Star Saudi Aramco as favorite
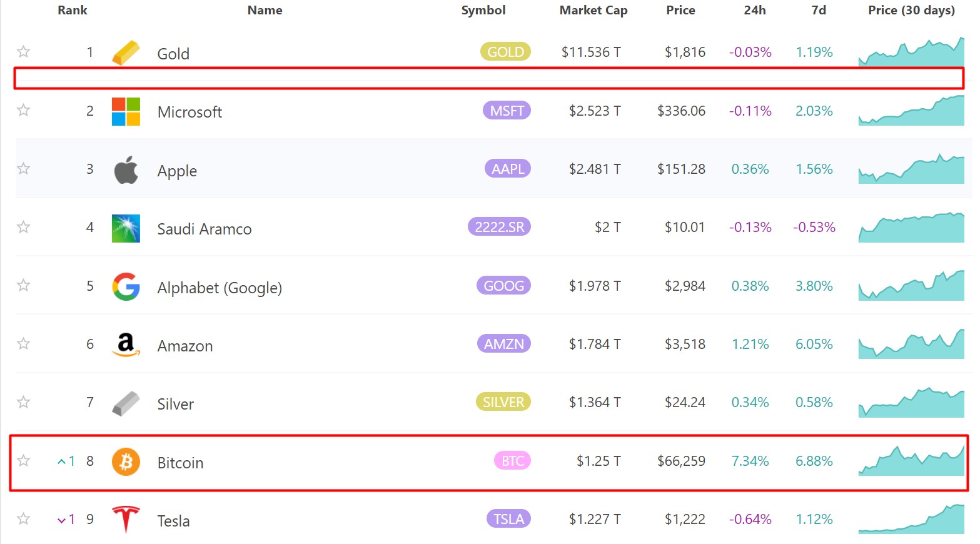This screenshot has height=544, width=980. (23, 227)
